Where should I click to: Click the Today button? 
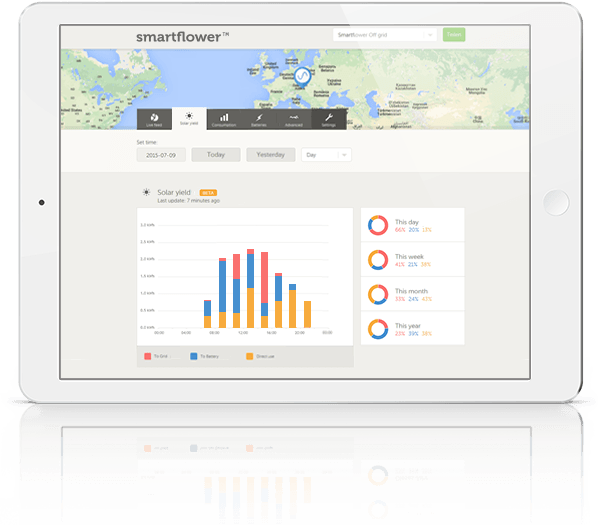coord(216,155)
